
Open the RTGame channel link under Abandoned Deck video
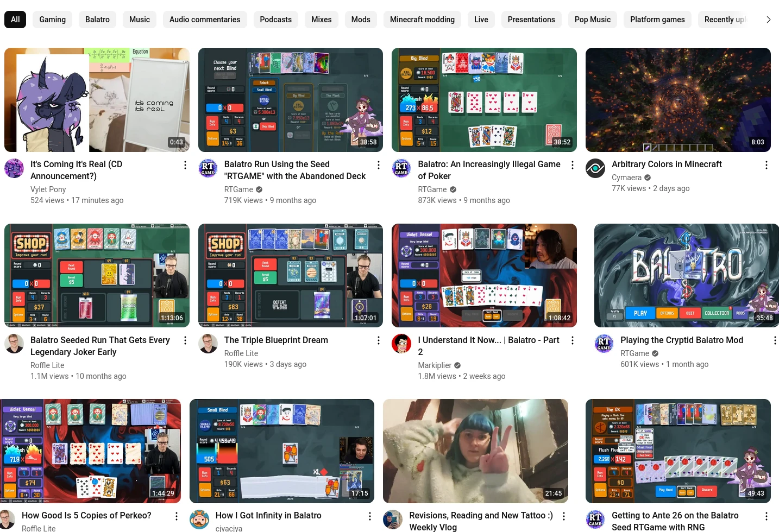click(x=238, y=189)
